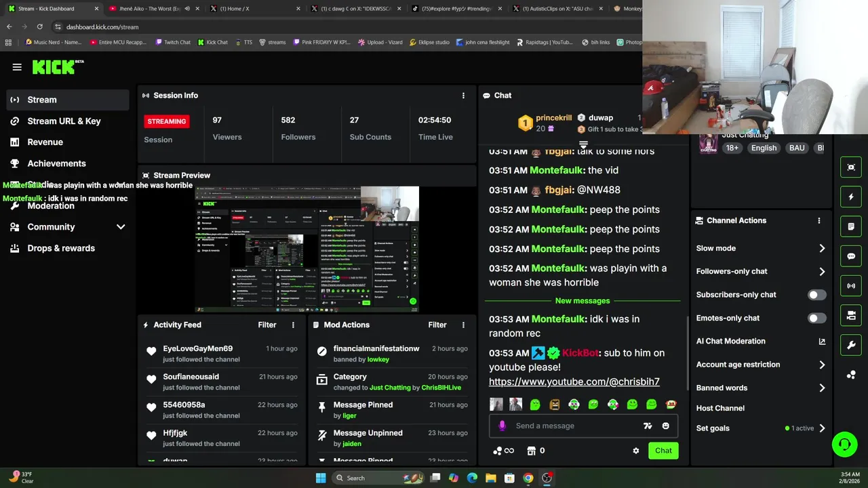Image resolution: width=868 pixels, height=488 pixels.
Task: Jump to chat's New messages divider
Action: tap(583, 301)
